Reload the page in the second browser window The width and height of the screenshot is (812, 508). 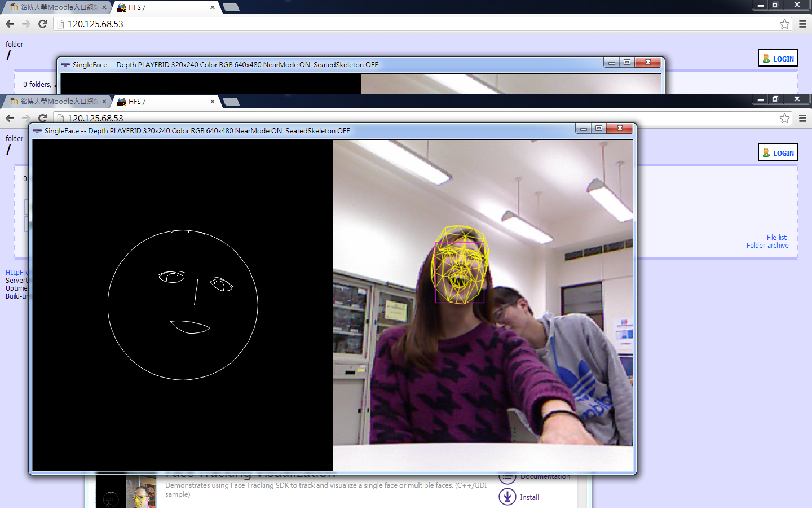[42, 118]
